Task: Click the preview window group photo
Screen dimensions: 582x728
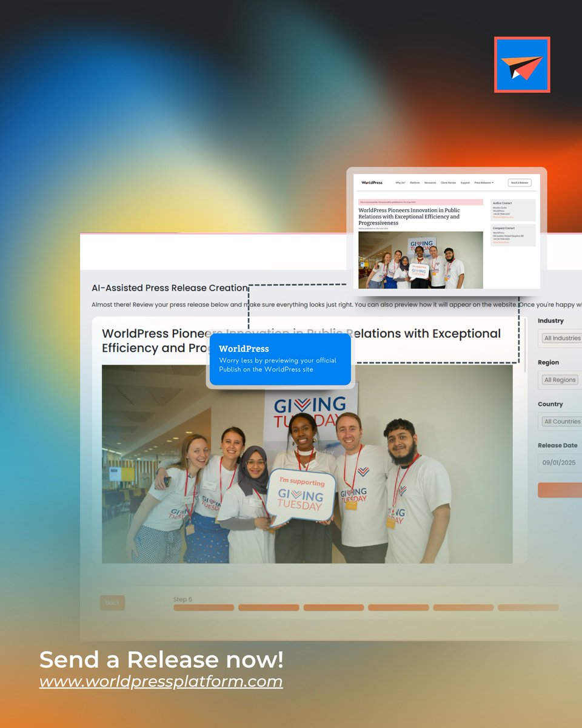Action: click(421, 260)
